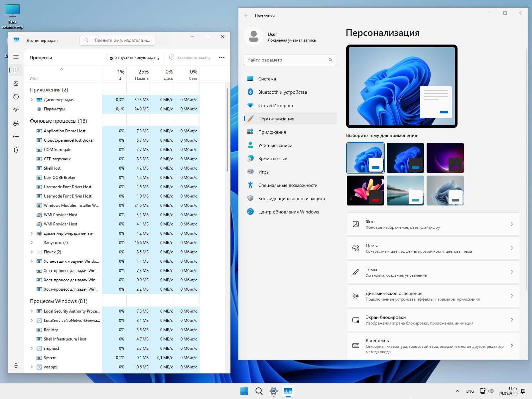The height and width of the screenshot is (399, 532).
Task: Select colorful flower dark theme thumbnail
Action: (x=365, y=191)
